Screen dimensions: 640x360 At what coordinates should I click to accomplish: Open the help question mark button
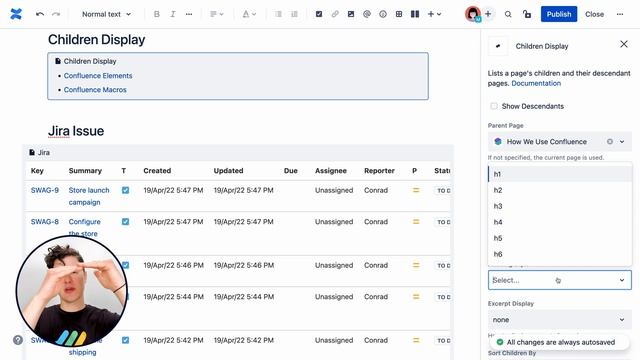click(x=18, y=340)
